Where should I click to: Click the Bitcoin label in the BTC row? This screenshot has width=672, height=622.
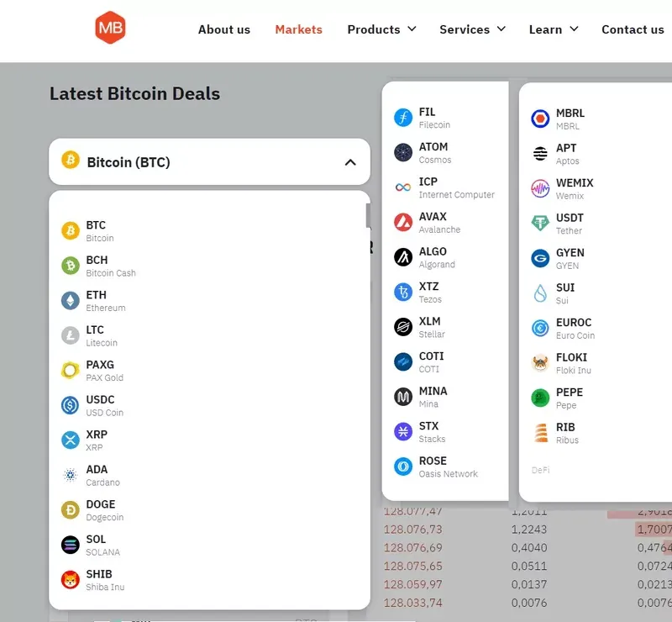coord(100,238)
